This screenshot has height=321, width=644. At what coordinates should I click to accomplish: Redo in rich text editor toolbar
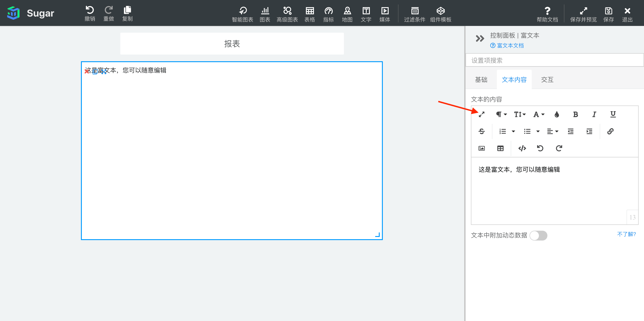tap(559, 148)
